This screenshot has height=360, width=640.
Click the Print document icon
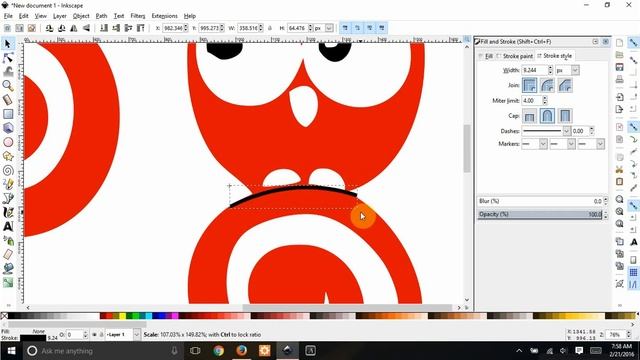(x=619, y=79)
